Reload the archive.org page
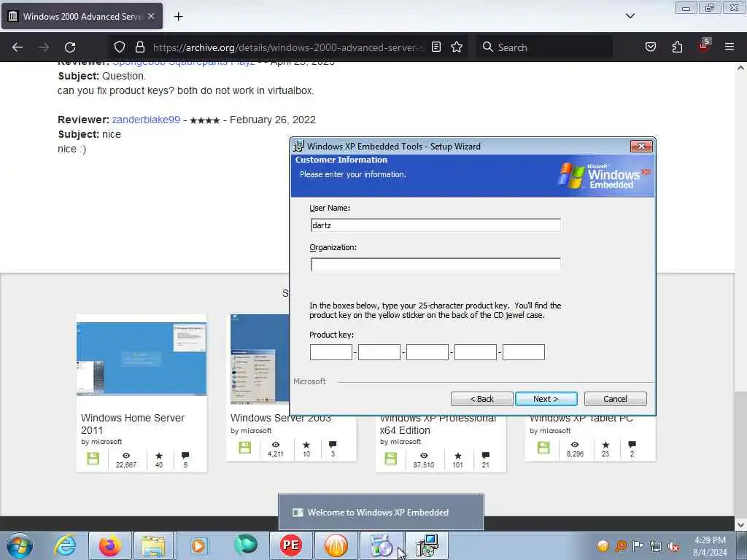Viewport: 747px width, 560px height. 70,47
